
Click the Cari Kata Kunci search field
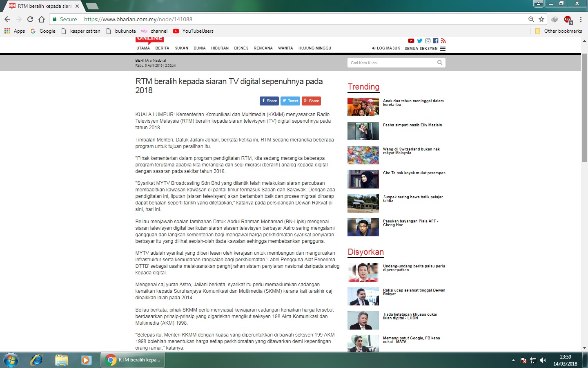392,63
